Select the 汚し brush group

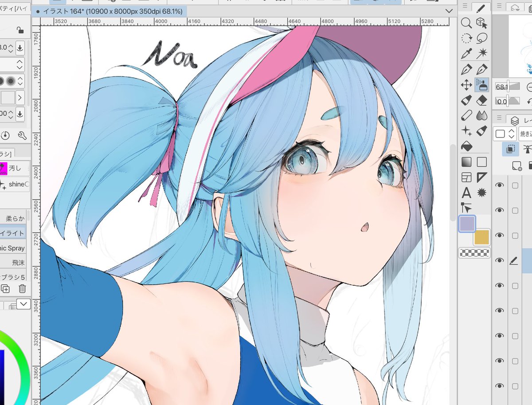click(15, 168)
